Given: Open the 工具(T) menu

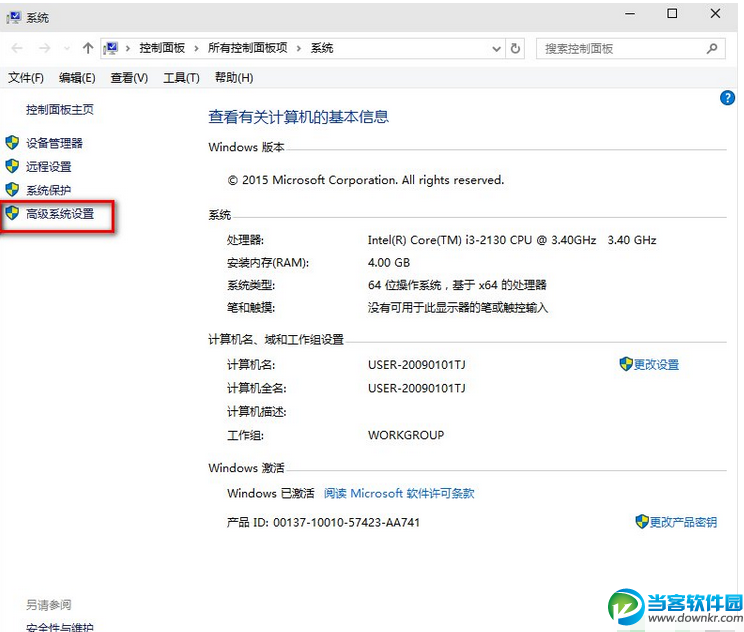Looking at the screenshot, I should tap(181, 77).
